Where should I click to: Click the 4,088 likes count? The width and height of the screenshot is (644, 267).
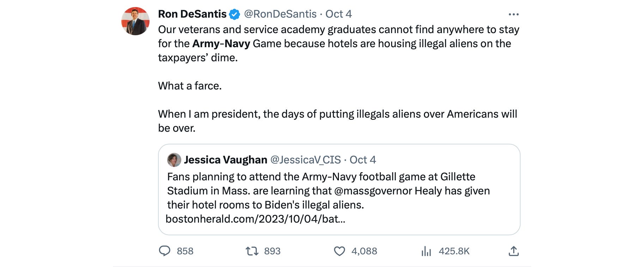(x=364, y=251)
